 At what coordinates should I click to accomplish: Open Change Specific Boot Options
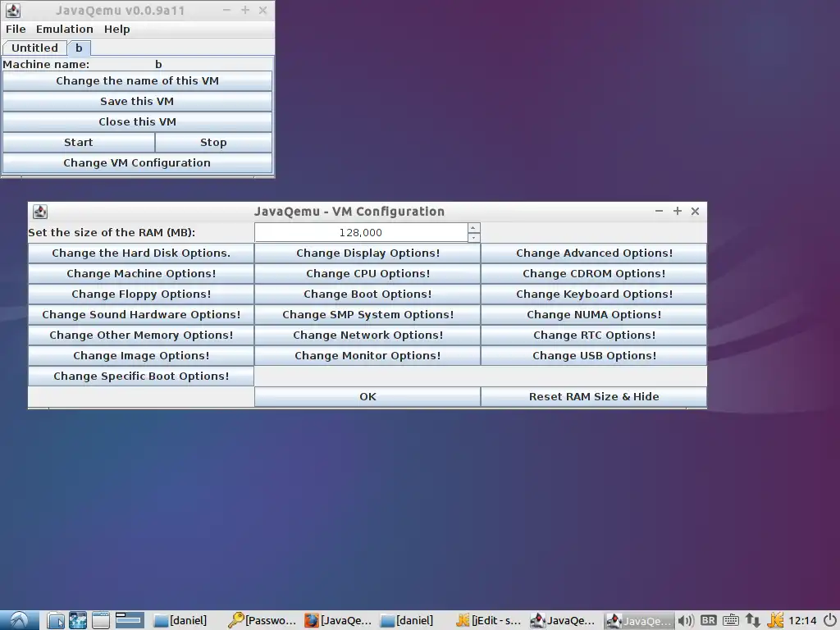[x=141, y=376]
